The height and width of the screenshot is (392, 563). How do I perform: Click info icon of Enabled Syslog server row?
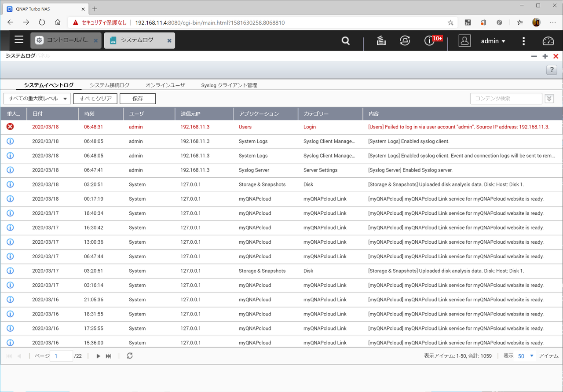click(10, 170)
